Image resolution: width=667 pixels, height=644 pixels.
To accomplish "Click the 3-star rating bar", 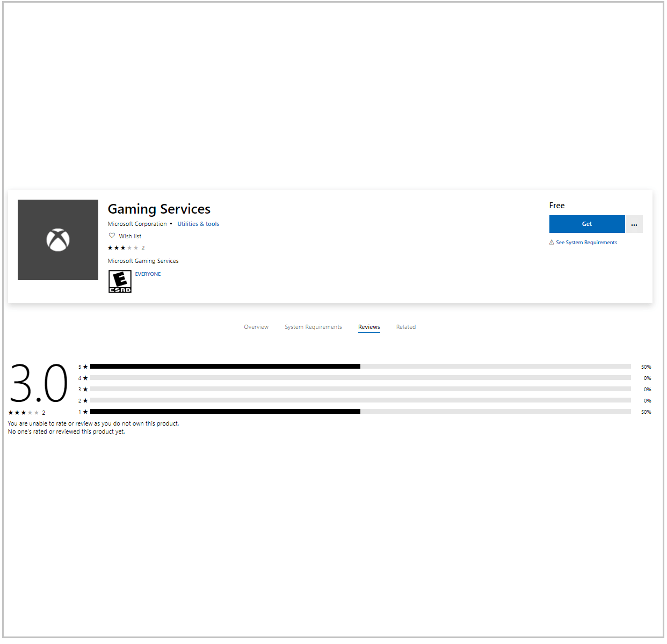I will coord(360,389).
